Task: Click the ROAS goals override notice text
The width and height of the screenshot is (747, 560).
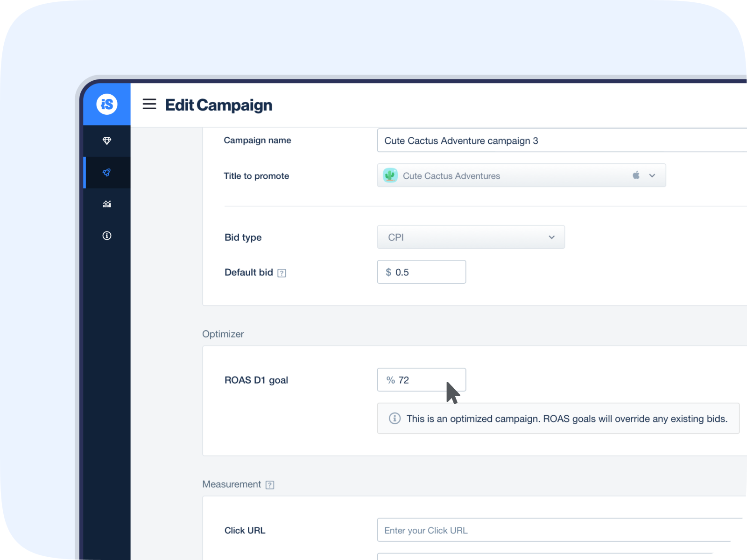Action: [567, 419]
